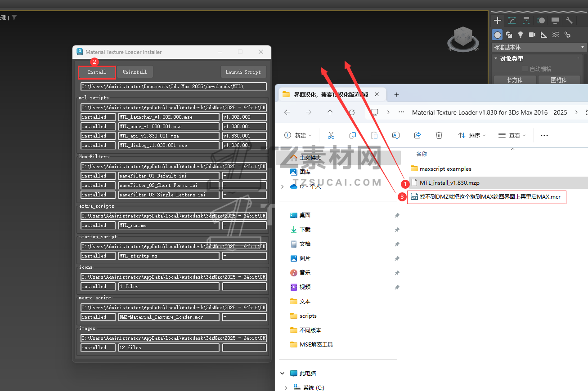Select the Helpers category icon
The height and width of the screenshot is (391, 588).
coord(544,35)
